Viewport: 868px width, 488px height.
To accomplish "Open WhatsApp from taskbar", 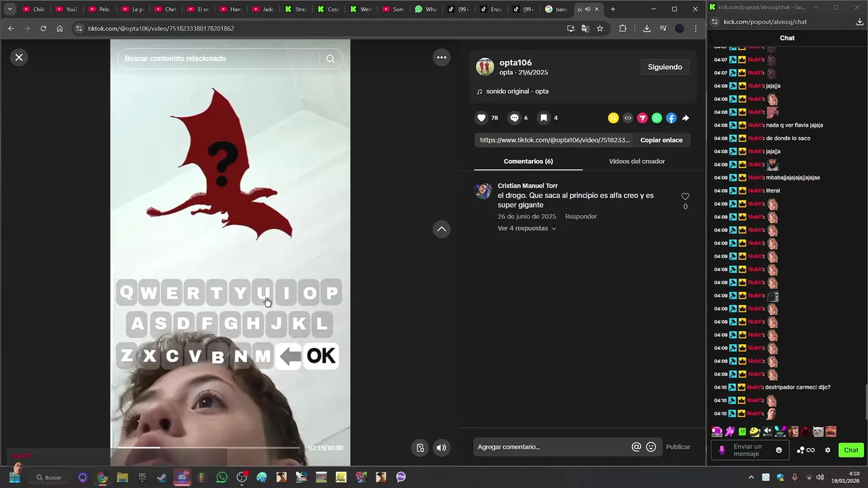I will pyautogui.click(x=222, y=477).
